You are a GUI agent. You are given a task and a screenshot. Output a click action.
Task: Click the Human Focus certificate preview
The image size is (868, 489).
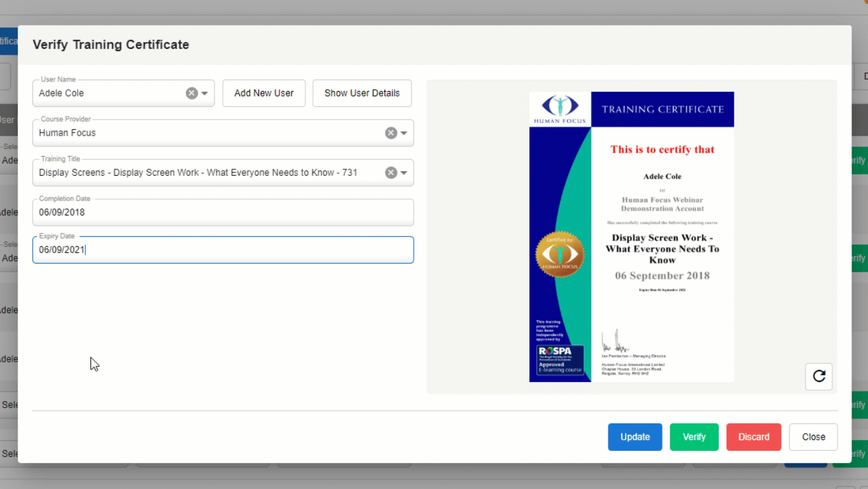(631, 236)
